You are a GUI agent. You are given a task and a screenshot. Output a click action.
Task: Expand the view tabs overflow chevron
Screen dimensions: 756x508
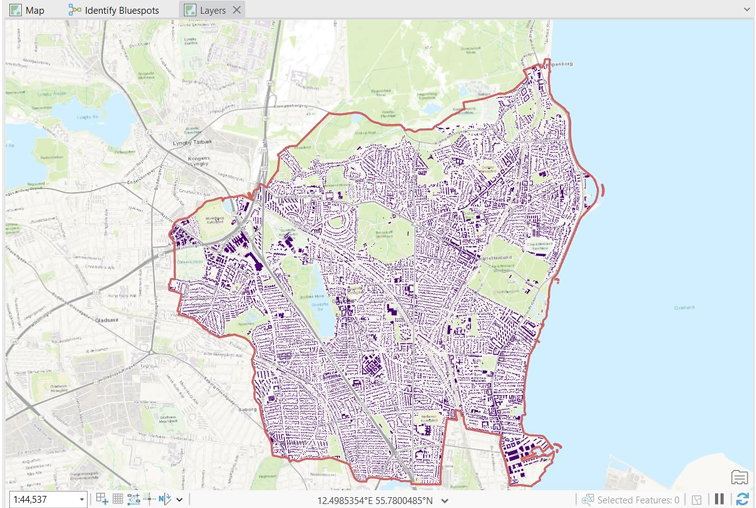click(x=746, y=9)
